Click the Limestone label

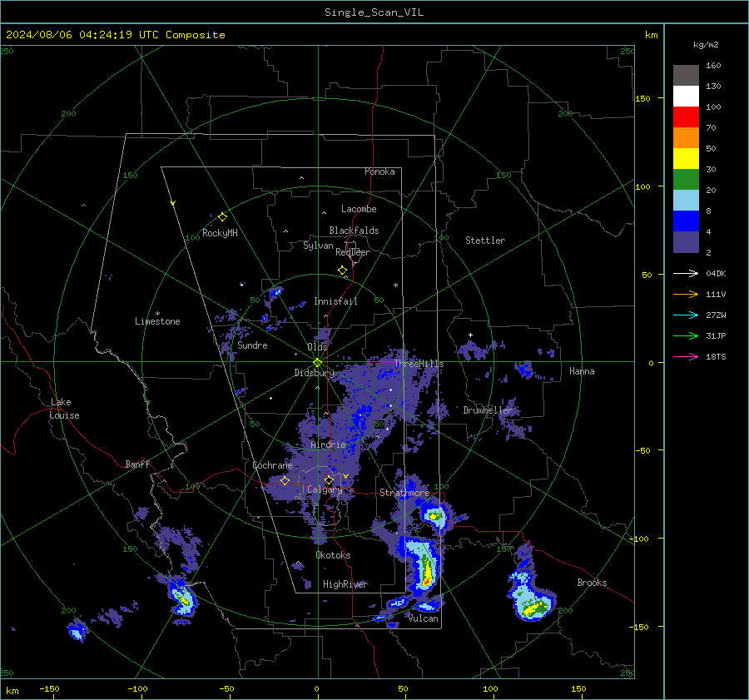157,321
